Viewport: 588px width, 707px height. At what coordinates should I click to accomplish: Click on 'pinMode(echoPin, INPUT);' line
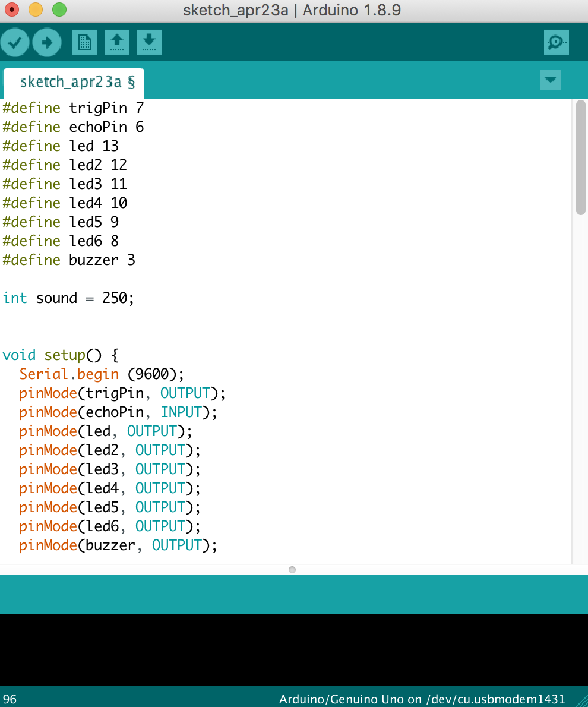[x=118, y=412]
